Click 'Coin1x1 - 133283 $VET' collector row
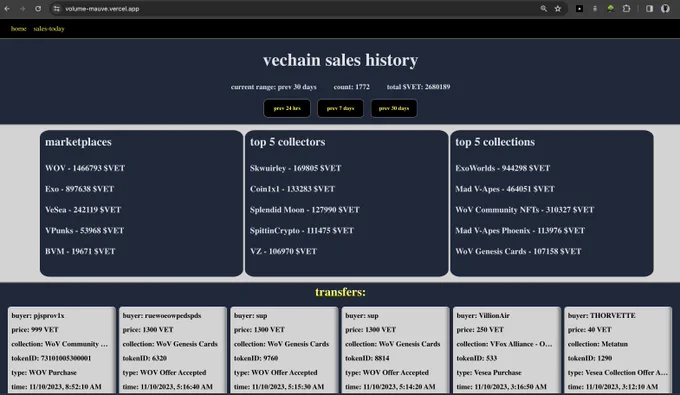 pyautogui.click(x=293, y=189)
